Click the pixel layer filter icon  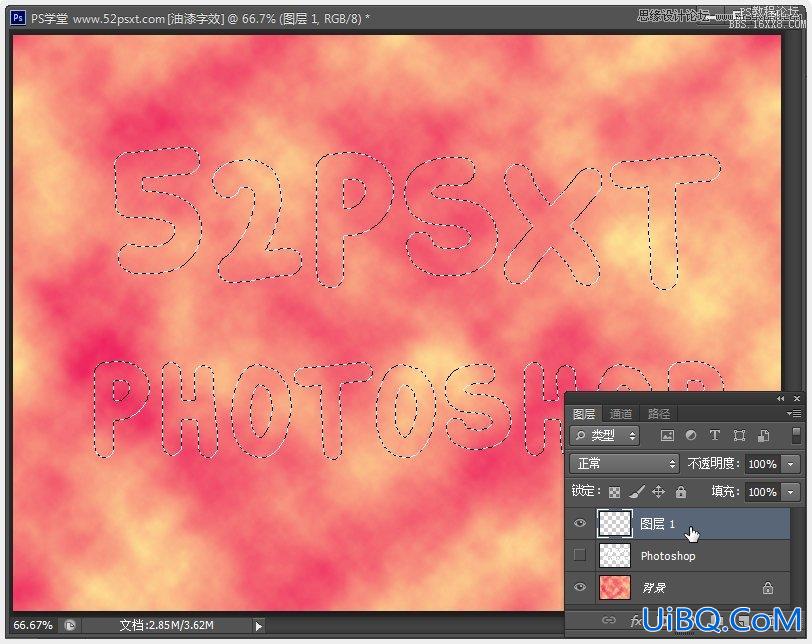(x=667, y=436)
